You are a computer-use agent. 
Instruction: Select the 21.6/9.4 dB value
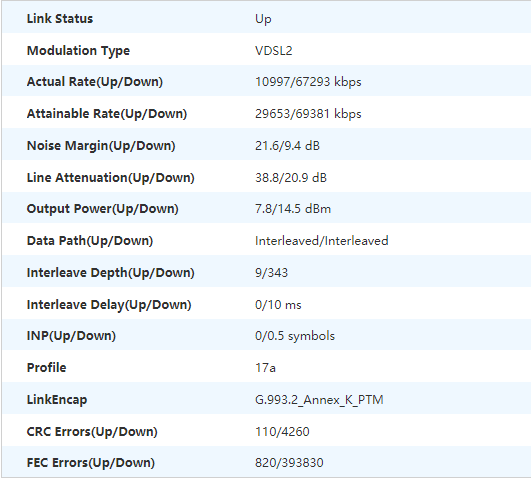287,146
